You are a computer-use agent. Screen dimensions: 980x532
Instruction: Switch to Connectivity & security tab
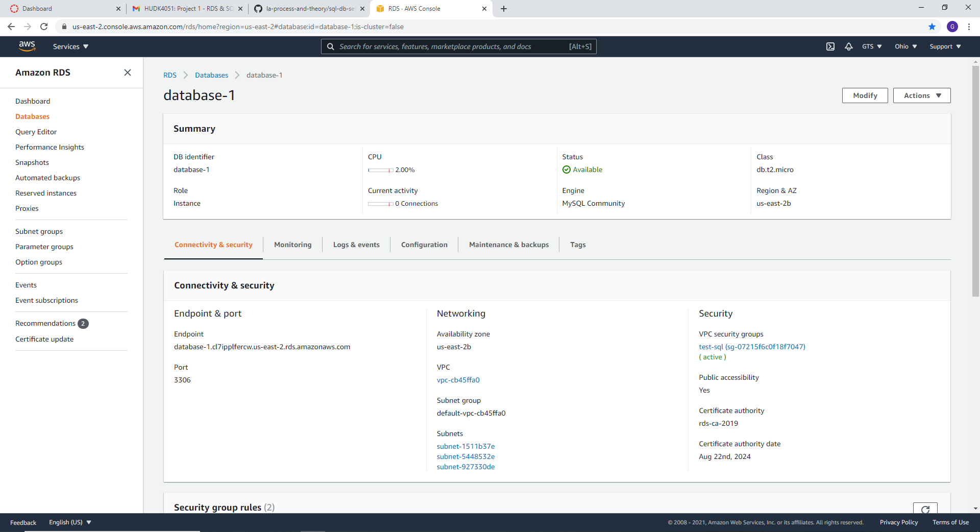tap(213, 245)
